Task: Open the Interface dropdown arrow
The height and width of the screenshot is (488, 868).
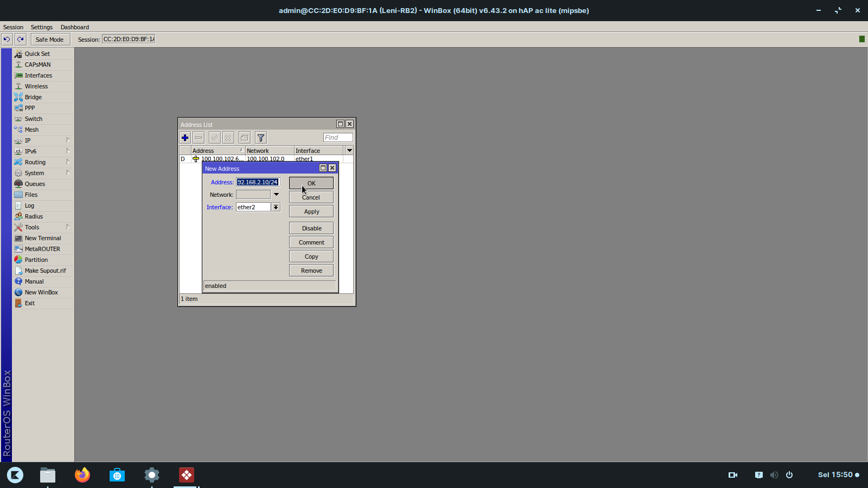Action: [276, 207]
